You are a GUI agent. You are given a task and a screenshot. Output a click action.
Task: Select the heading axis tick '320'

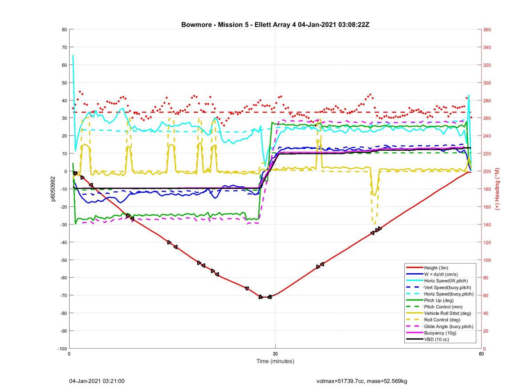coord(487,65)
